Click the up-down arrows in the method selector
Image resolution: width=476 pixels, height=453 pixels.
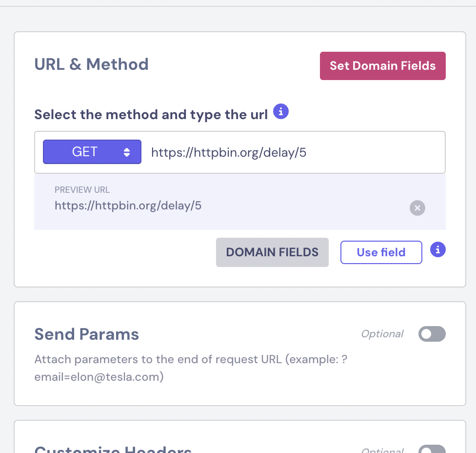click(127, 152)
